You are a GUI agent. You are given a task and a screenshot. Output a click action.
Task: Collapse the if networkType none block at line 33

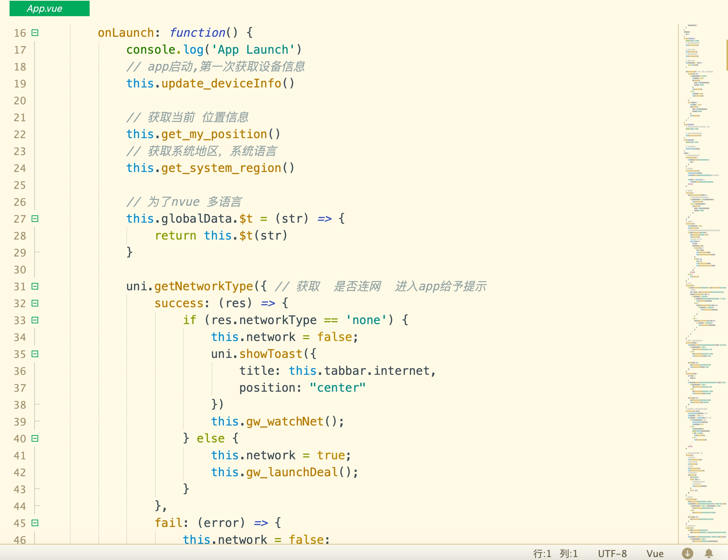point(35,320)
